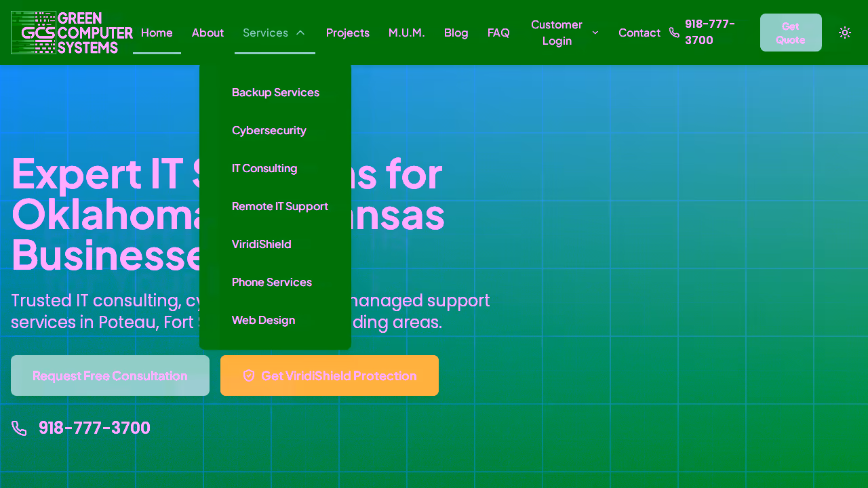Click the Get Quote button

791,33
